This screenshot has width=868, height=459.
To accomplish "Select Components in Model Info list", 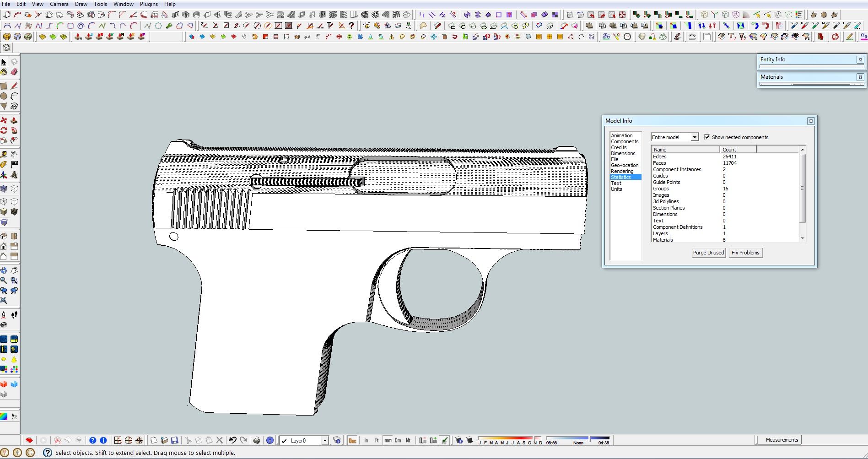I will click(625, 141).
